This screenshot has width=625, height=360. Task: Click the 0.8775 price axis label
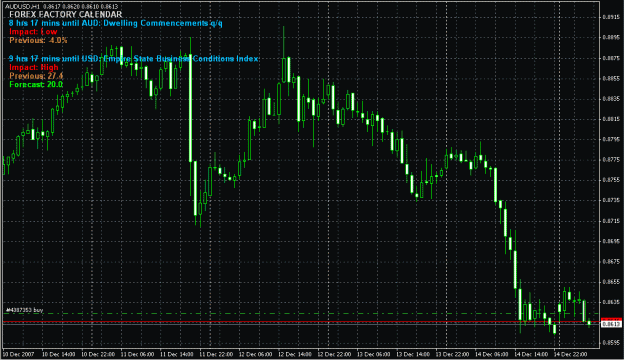[x=611, y=159]
